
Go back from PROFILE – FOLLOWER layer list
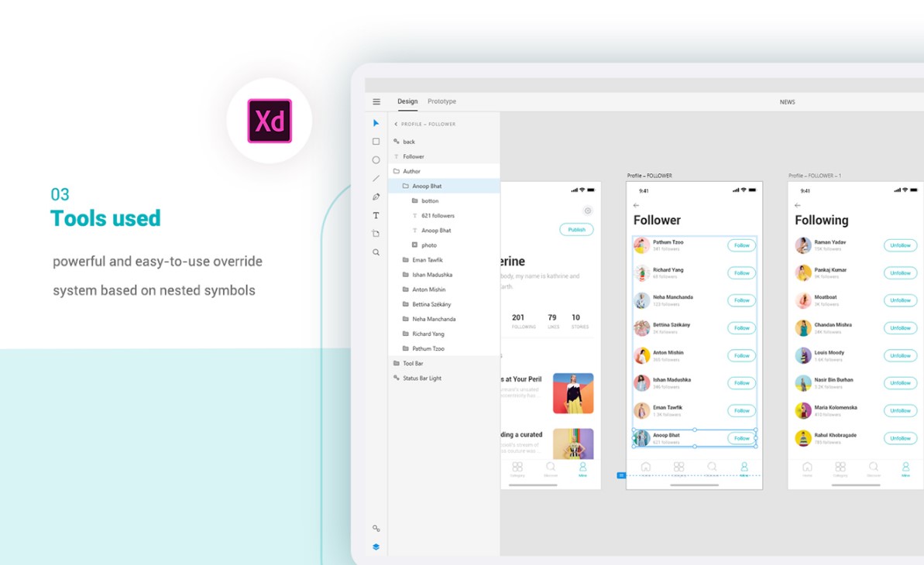(396, 125)
